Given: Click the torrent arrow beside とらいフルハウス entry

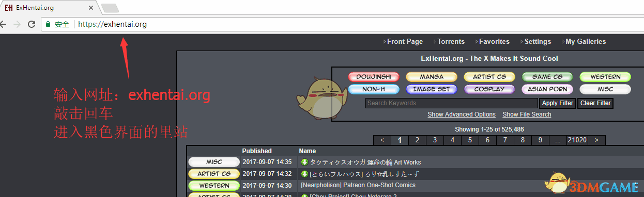Looking at the screenshot, I should (x=304, y=174).
